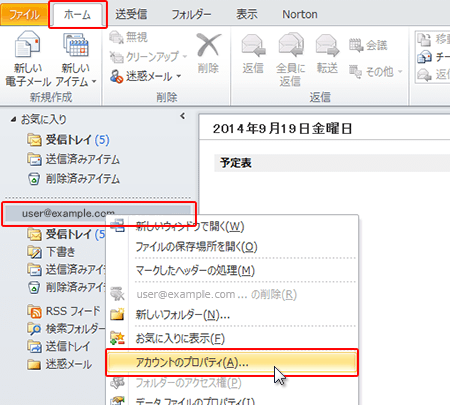Click the date 2014年9月19日金曜日 heading
Image resolution: width=450 pixels, height=405 pixels.
tap(283, 128)
